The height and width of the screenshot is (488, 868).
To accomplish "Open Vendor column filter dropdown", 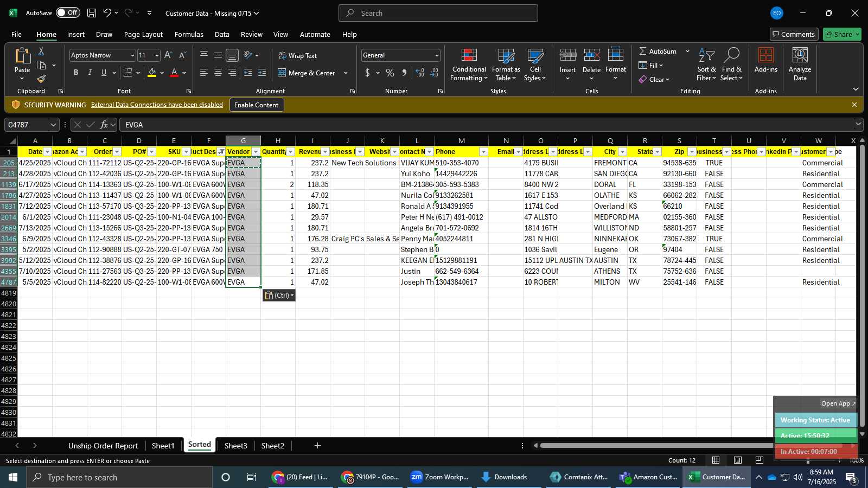I will [256, 152].
